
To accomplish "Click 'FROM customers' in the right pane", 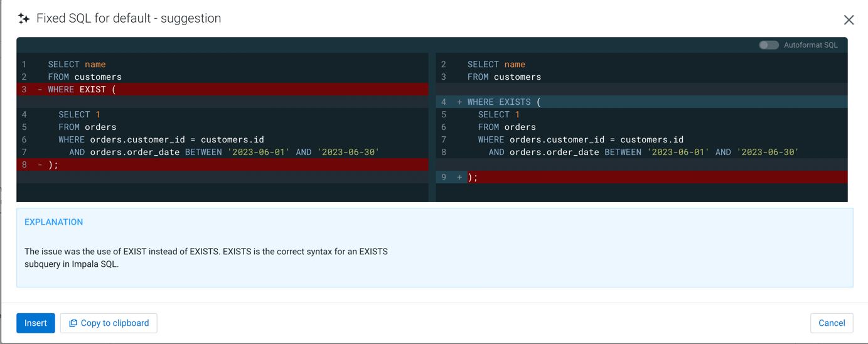I will tap(503, 77).
